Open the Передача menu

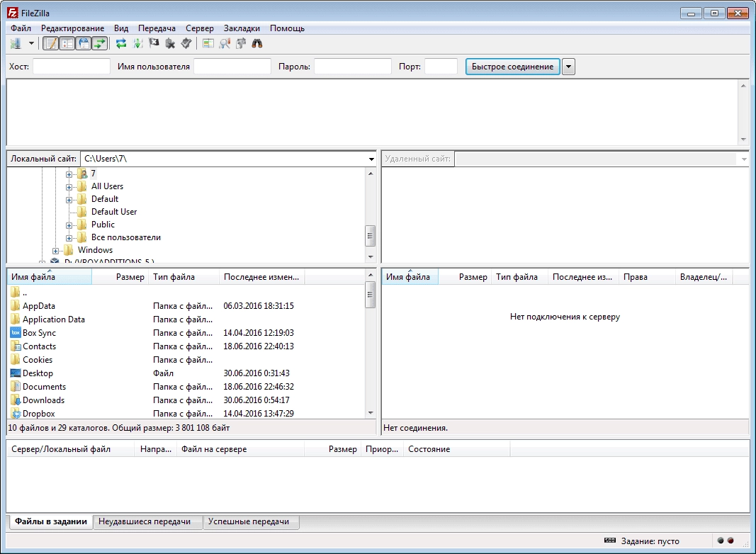tap(157, 28)
